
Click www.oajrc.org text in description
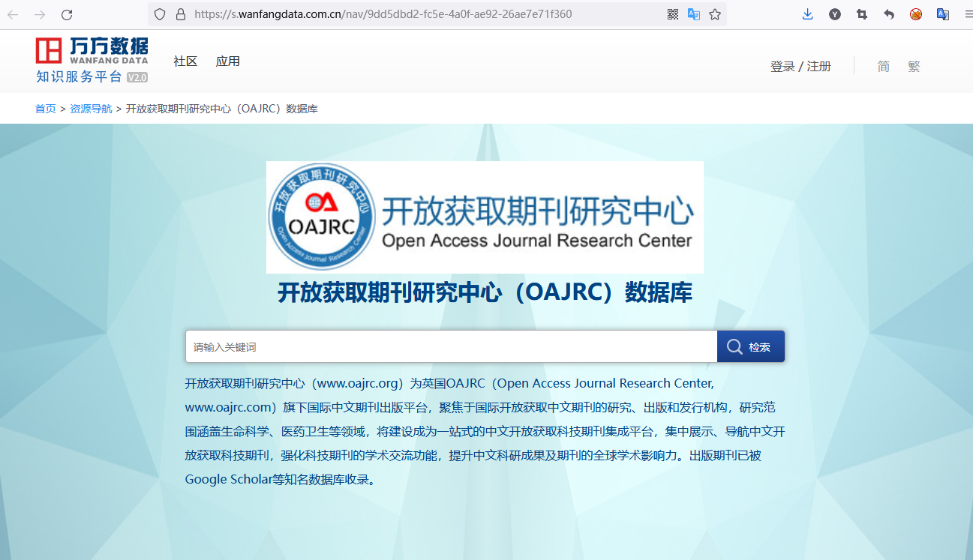(356, 383)
